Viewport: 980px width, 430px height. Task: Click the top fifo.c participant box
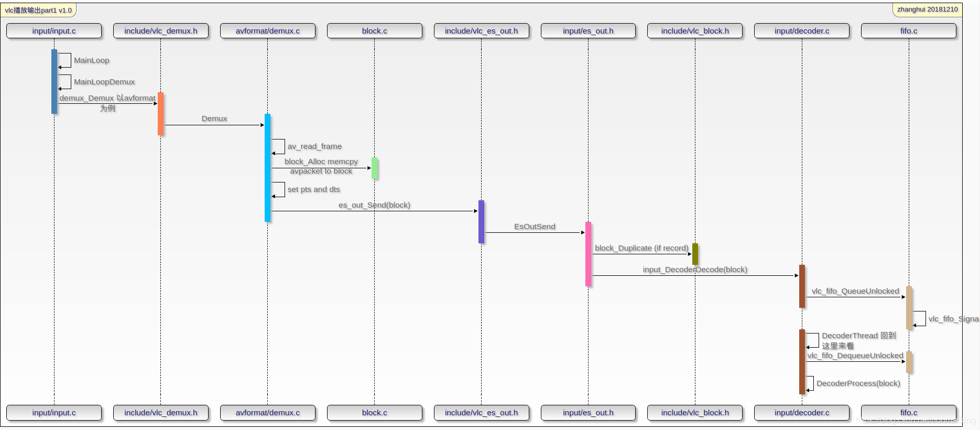click(x=909, y=31)
